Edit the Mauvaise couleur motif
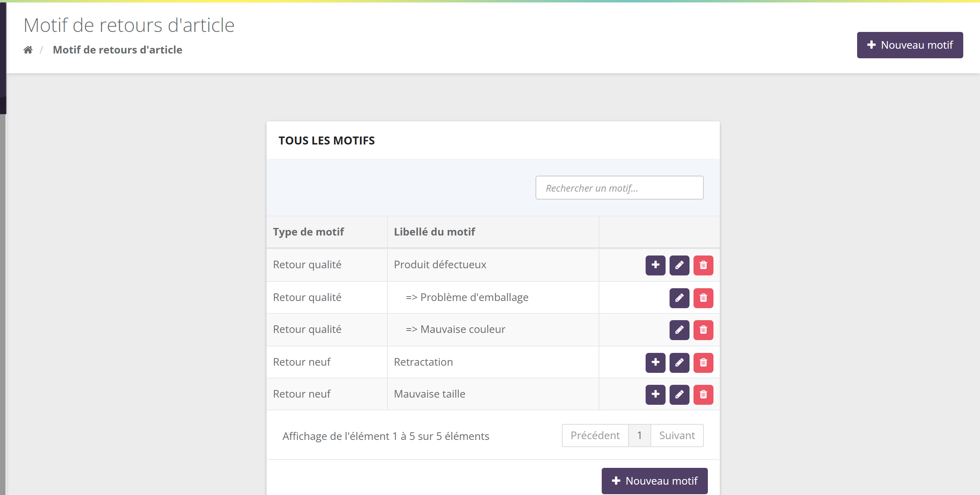The width and height of the screenshot is (980, 495). [x=679, y=330]
